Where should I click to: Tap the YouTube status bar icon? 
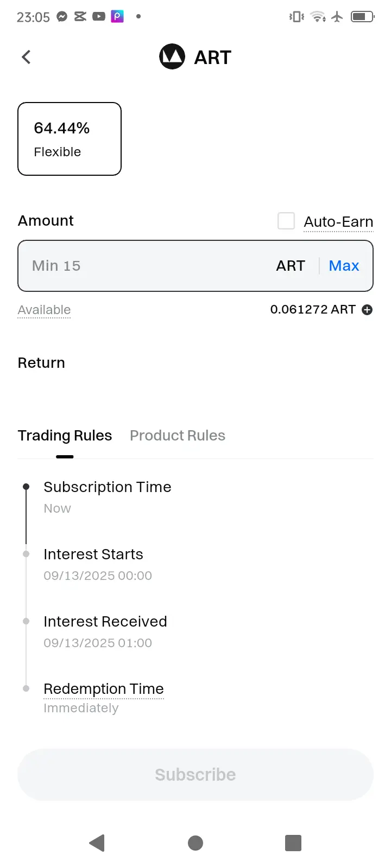[99, 17]
